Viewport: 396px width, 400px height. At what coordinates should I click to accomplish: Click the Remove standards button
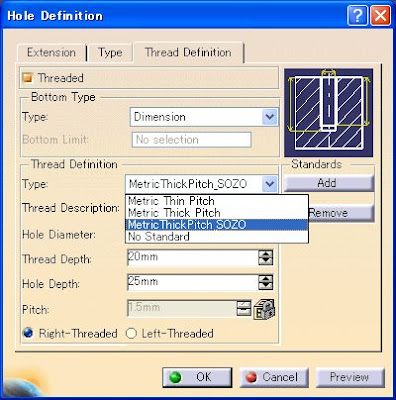(341, 213)
